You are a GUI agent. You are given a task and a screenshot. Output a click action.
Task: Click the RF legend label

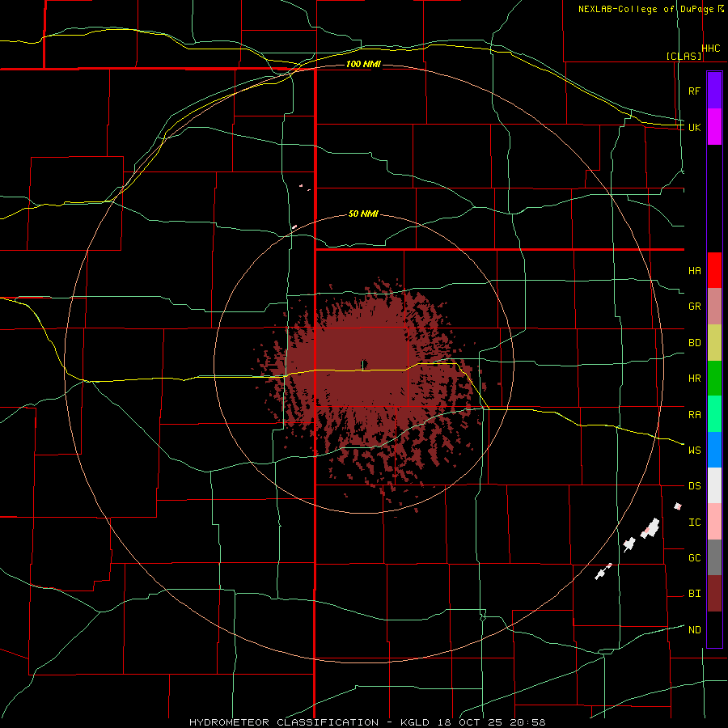(x=694, y=91)
